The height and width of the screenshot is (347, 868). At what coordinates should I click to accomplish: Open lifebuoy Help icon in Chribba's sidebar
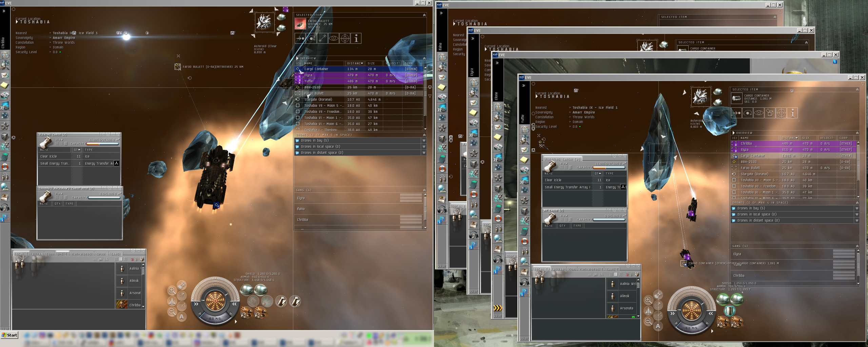(5, 167)
